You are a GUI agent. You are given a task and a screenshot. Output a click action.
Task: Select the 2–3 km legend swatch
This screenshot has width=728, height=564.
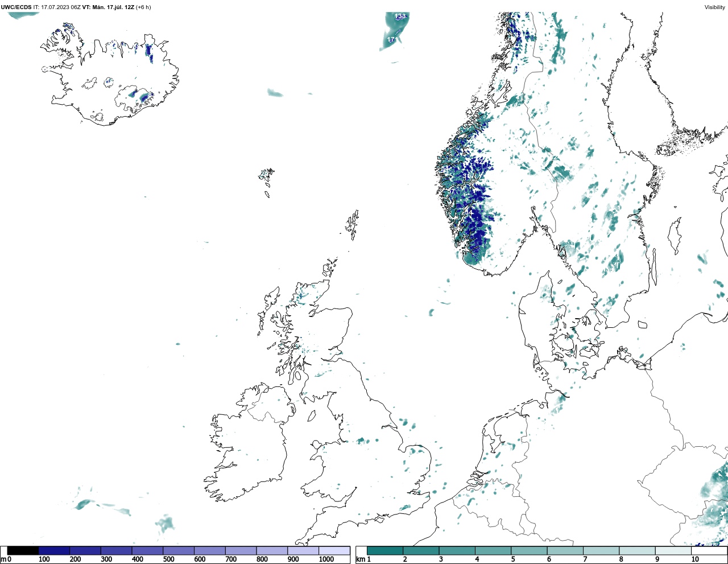tap(421, 551)
